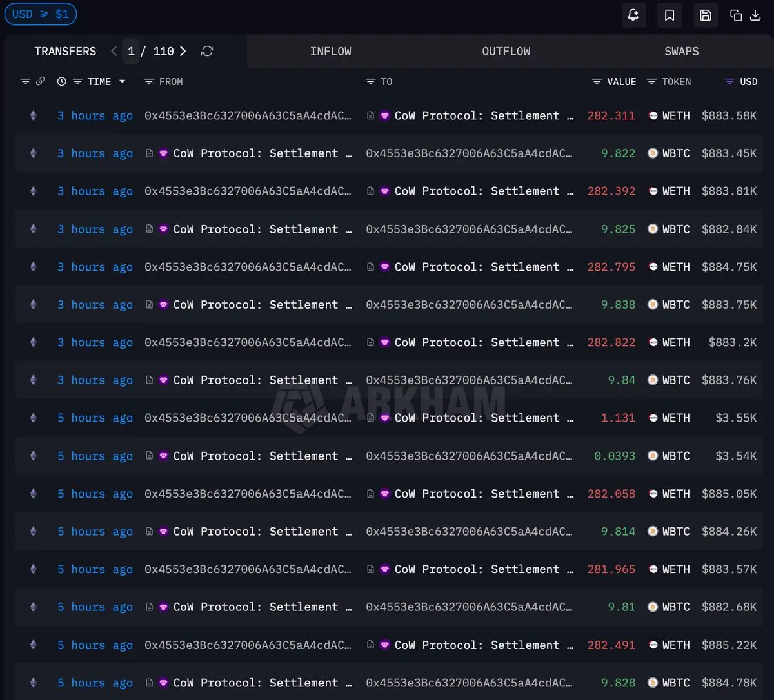
Task: Open the TIME sort dropdown arrow
Action: click(x=122, y=81)
